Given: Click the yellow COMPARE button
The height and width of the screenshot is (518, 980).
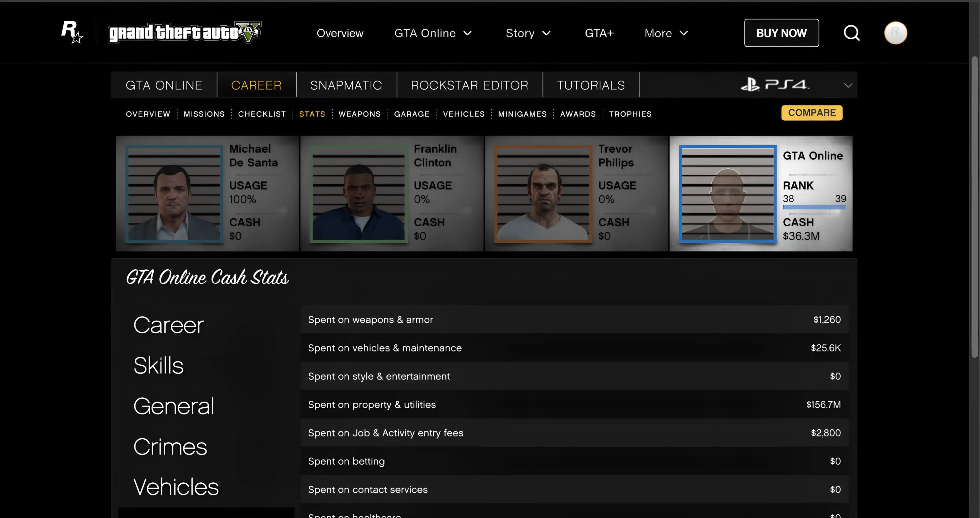Looking at the screenshot, I should click(x=812, y=113).
